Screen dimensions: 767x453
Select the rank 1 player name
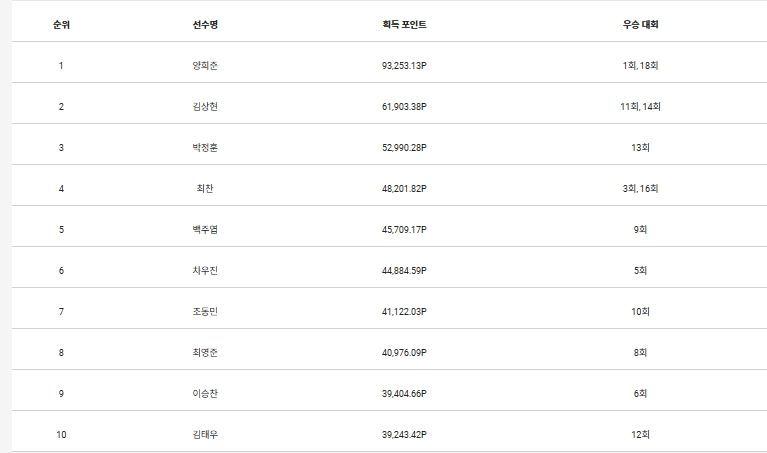[205, 66]
